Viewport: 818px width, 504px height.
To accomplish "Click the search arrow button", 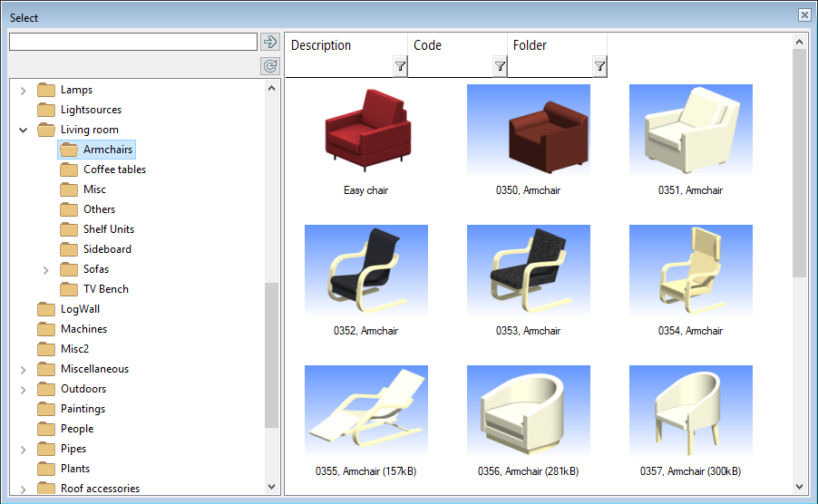I will pos(269,42).
